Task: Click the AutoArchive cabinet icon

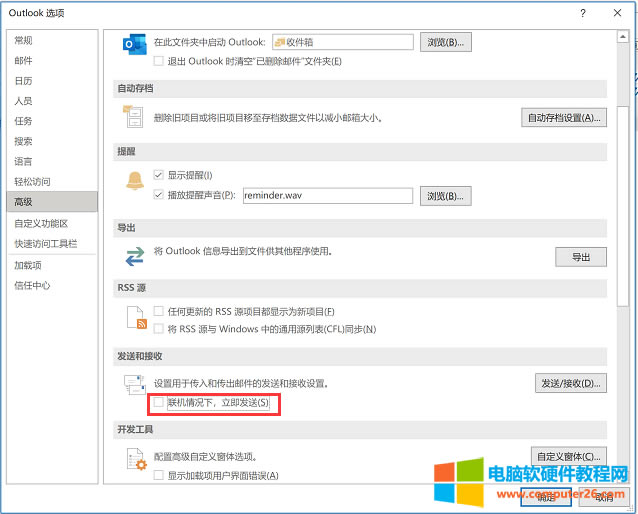Action: coord(133,116)
